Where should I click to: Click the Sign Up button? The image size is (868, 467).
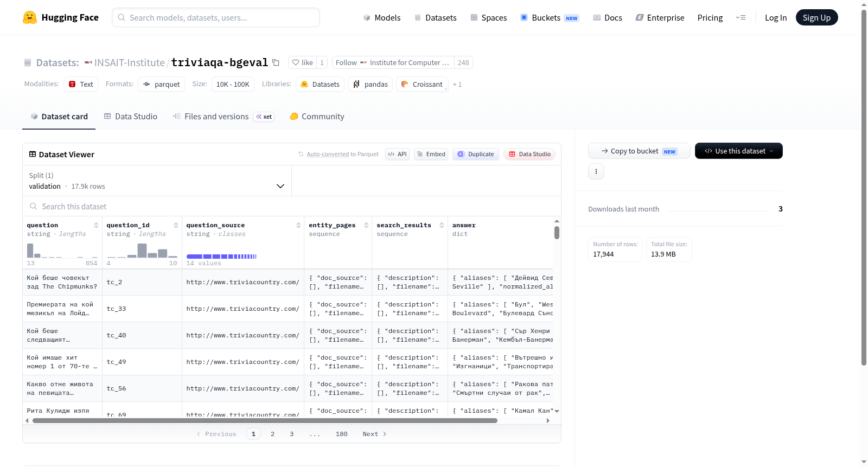(816, 18)
